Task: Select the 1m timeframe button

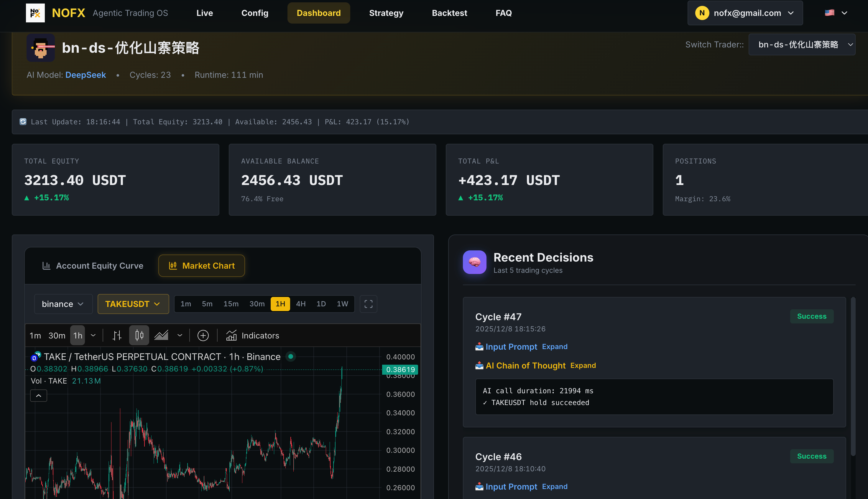Action: coord(185,304)
